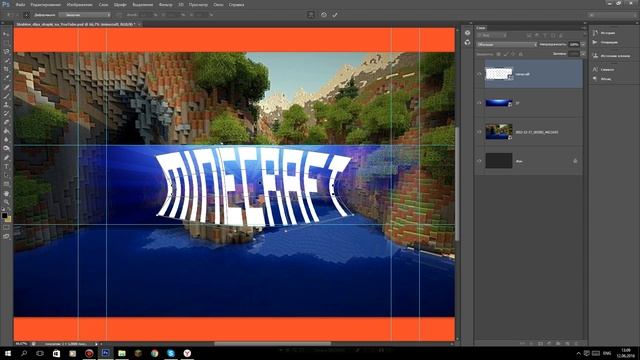This screenshot has height=360, width=640.
Task: Hide the blue gradient layer
Action: [479, 103]
